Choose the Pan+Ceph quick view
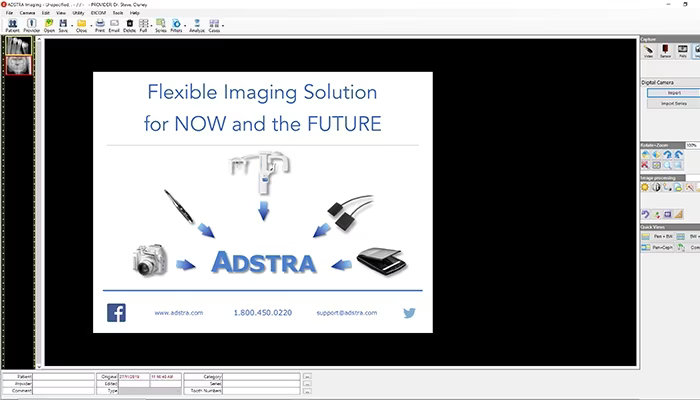 [x=658, y=247]
